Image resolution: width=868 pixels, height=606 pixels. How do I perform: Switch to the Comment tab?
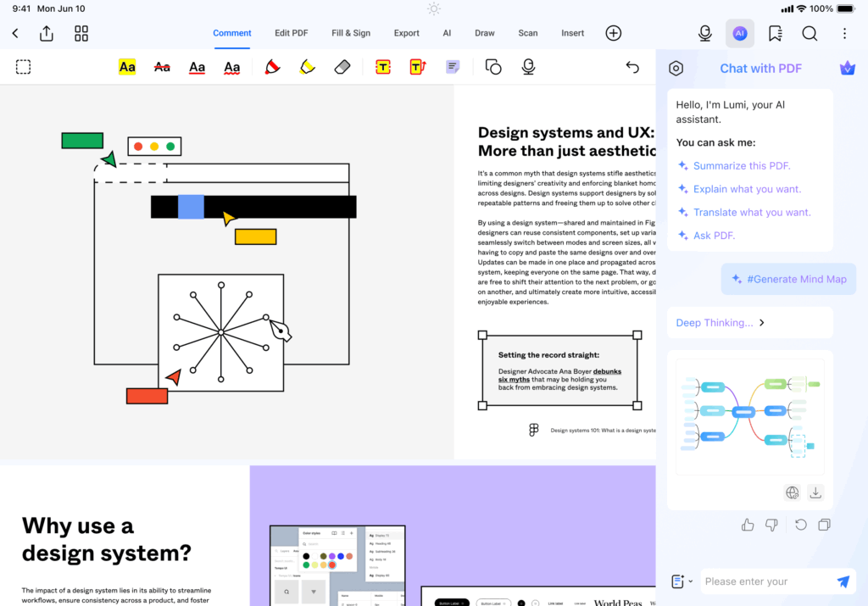(x=232, y=33)
